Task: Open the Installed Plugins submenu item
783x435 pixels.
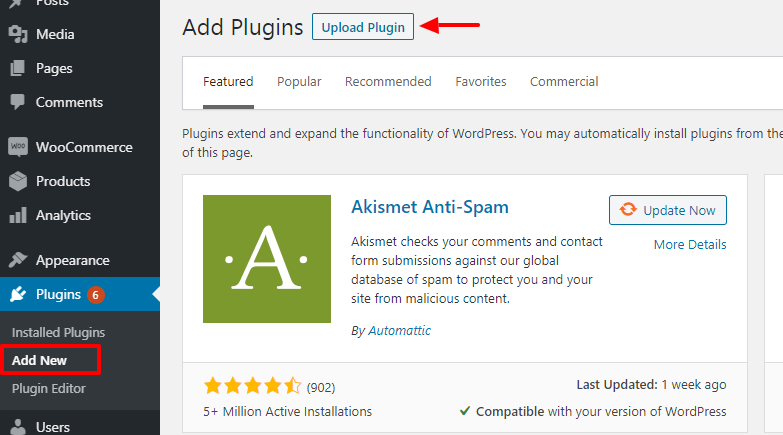Action: click(x=58, y=332)
